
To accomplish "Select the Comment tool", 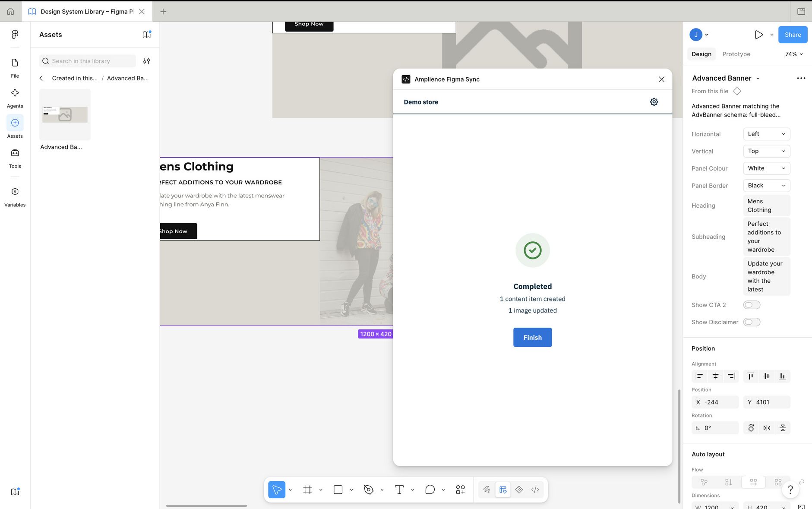I will (430, 490).
